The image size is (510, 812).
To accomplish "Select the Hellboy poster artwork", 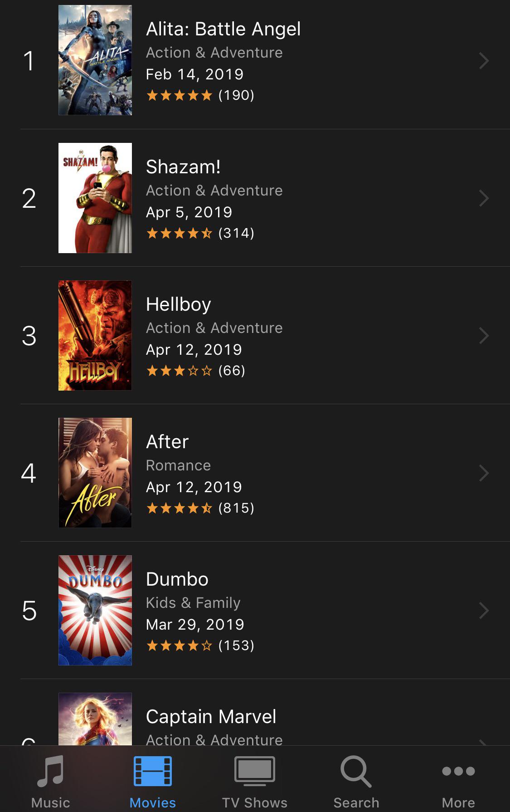I will pyautogui.click(x=95, y=335).
